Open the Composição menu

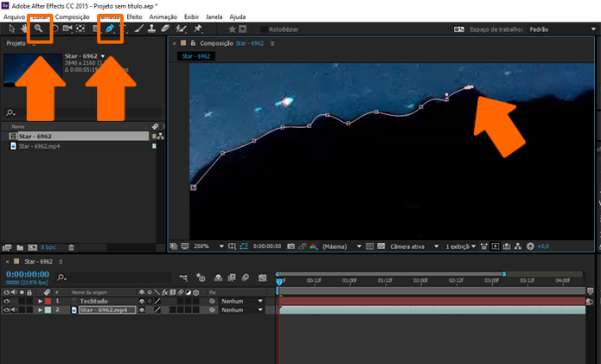(x=72, y=16)
